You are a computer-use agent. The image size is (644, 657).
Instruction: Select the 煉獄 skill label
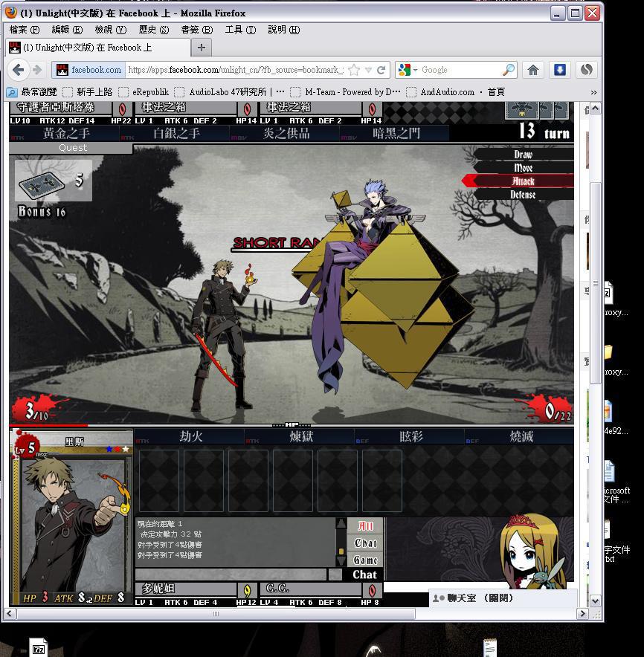(300, 436)
